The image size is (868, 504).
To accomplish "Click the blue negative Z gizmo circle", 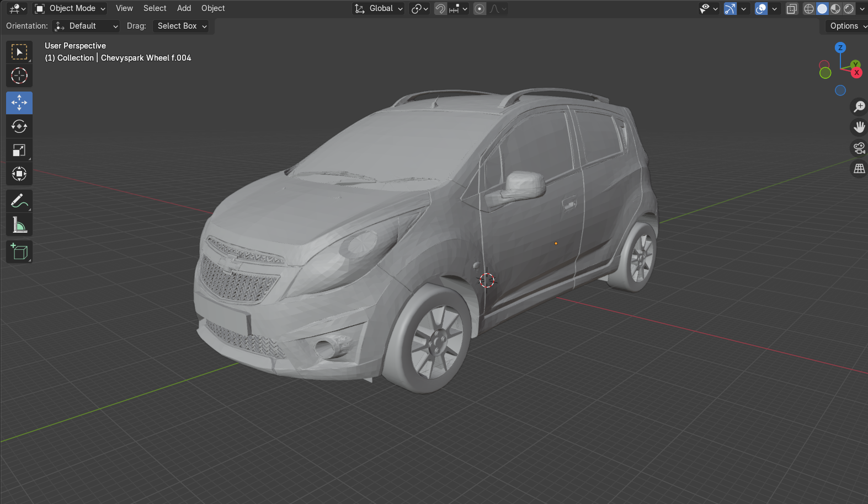I will pos(840,90).
